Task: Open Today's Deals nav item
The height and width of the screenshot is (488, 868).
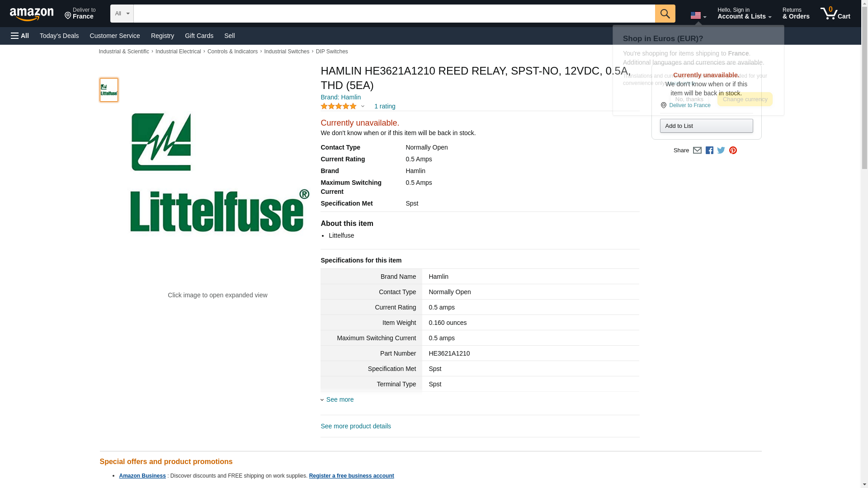Action: coord(59,36)
